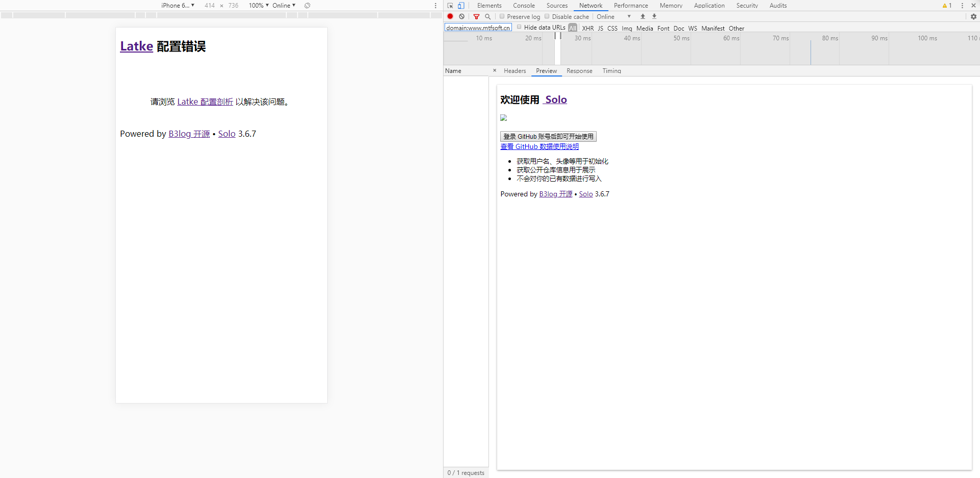
Task: Open the 100% zoom dropdown
Action: point(258,6)
